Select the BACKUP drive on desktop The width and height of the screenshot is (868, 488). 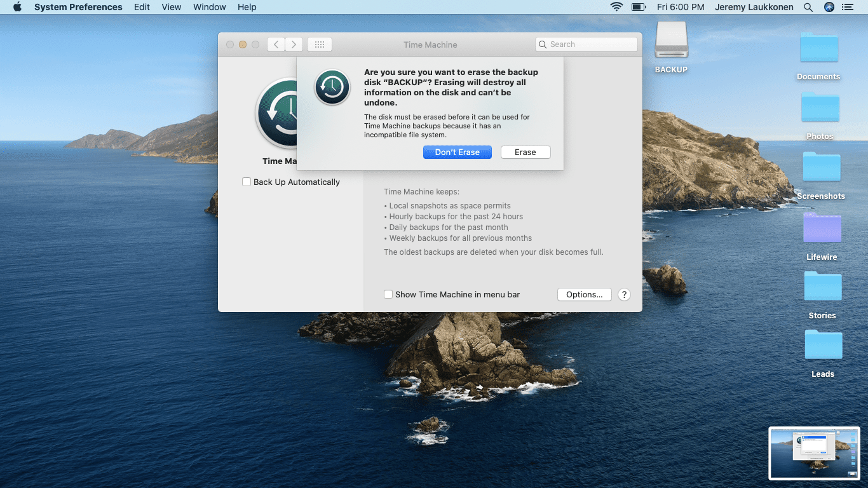(672, 48)
